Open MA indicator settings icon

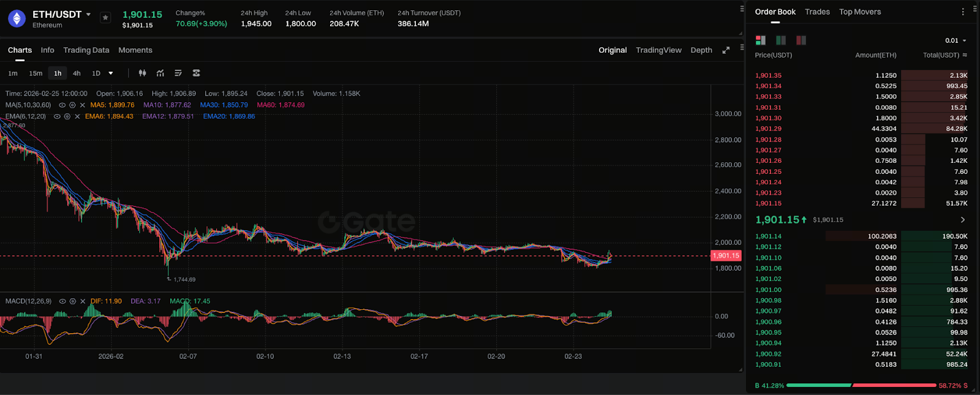pyautogui.click(x=72, y=105)
